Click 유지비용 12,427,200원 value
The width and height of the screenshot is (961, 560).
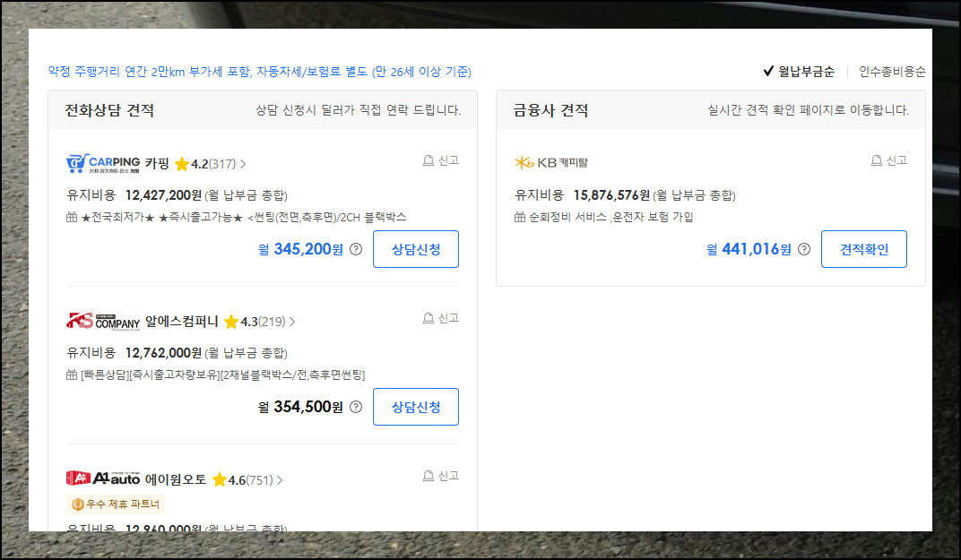pyautogui.click(x=164, y=195)
